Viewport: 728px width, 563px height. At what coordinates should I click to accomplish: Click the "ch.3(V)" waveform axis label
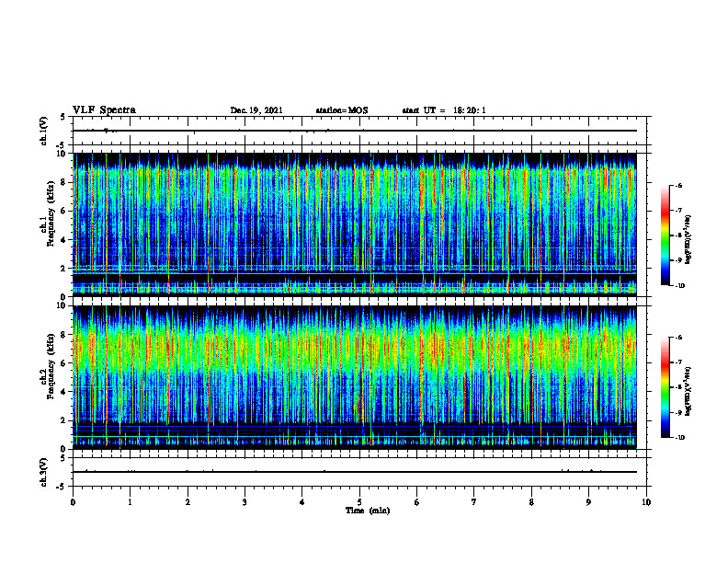click(43, 472)
